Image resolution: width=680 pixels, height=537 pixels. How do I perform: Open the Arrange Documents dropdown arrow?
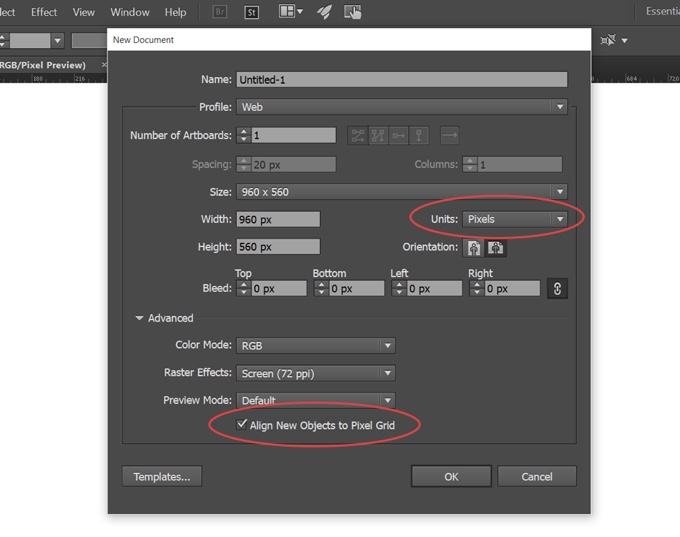tap(300, 12)
